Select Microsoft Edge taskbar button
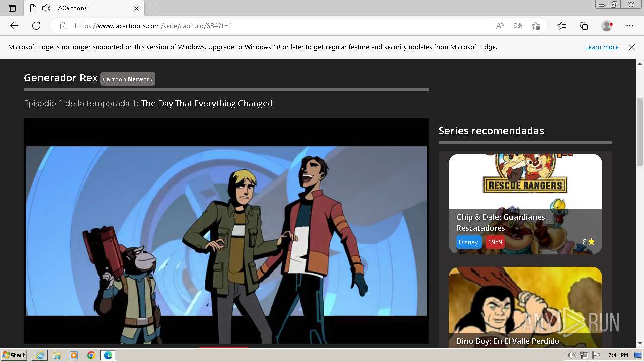 [x=108, y=355]
